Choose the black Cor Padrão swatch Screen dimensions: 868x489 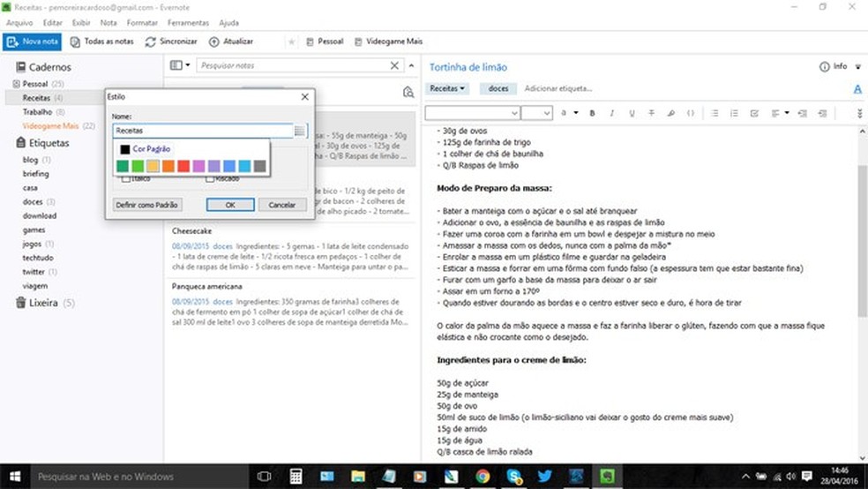pyautogui.click(x=125, y=149)
